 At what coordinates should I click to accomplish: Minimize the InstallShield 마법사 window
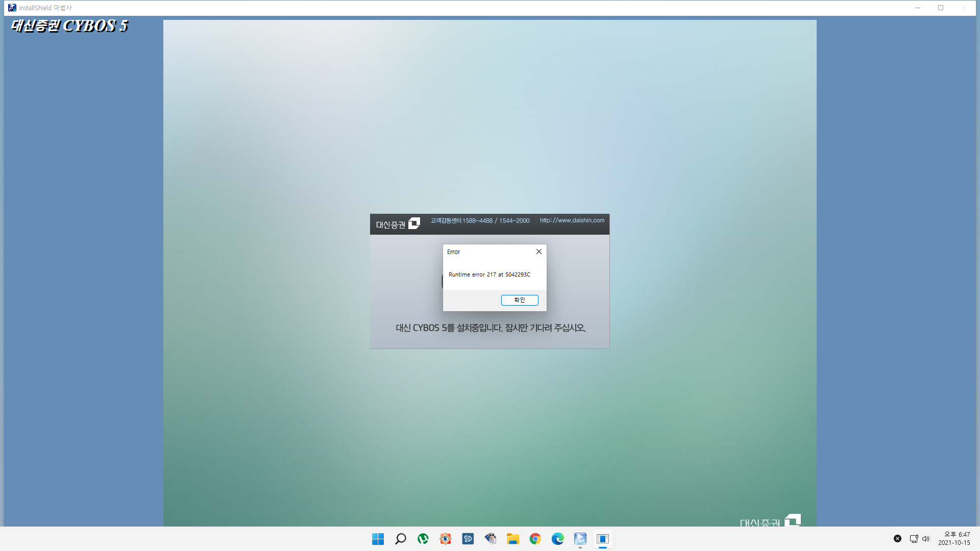pos(918,8)
